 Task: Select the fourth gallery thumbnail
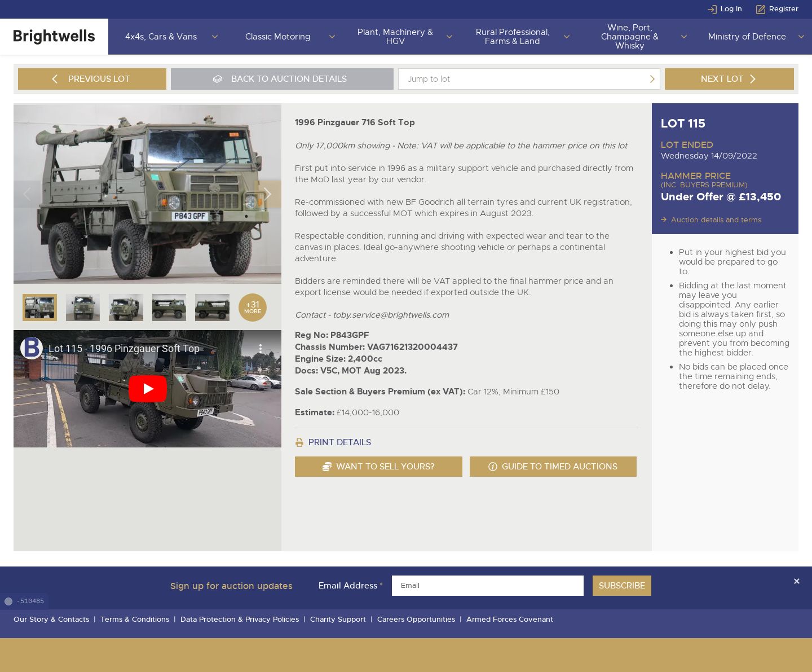tap(169, 308)
